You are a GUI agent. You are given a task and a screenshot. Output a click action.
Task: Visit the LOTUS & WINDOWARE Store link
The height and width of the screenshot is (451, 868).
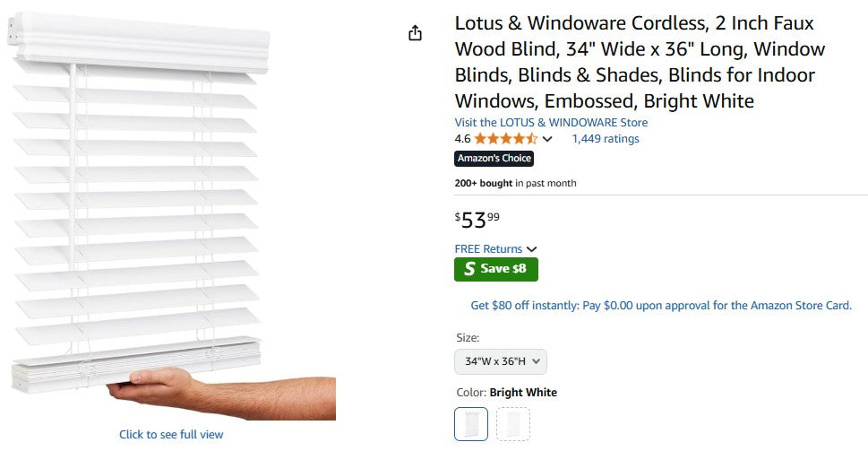[551, 123]
